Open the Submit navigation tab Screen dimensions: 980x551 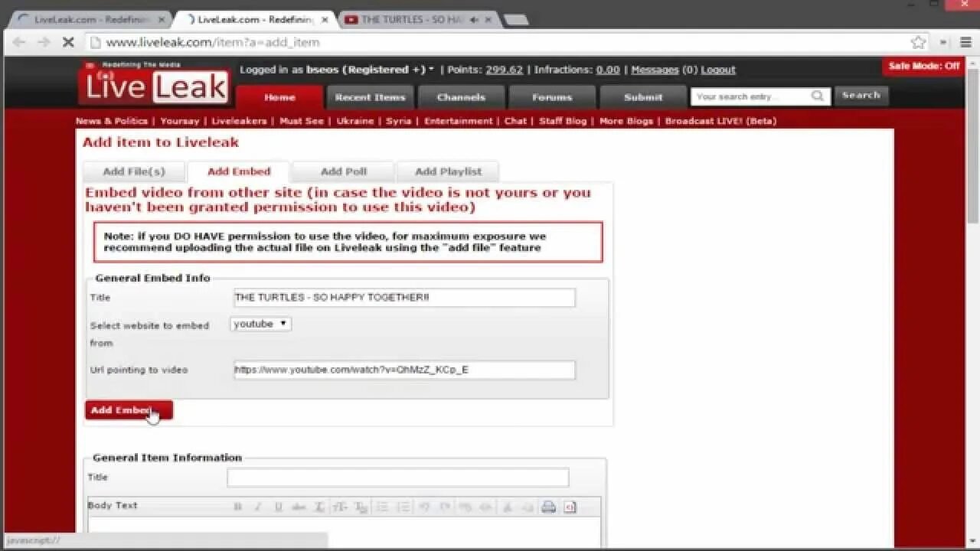pos(643,97)
